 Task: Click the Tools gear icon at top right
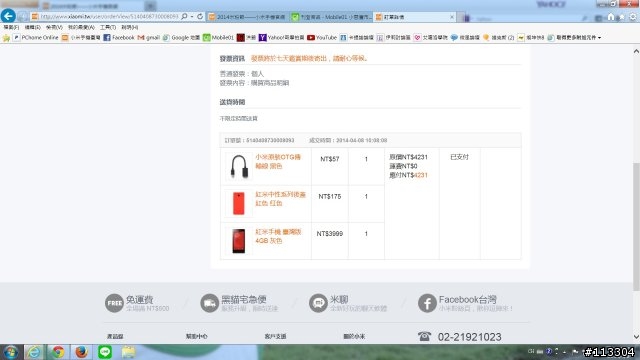(633, 17)
